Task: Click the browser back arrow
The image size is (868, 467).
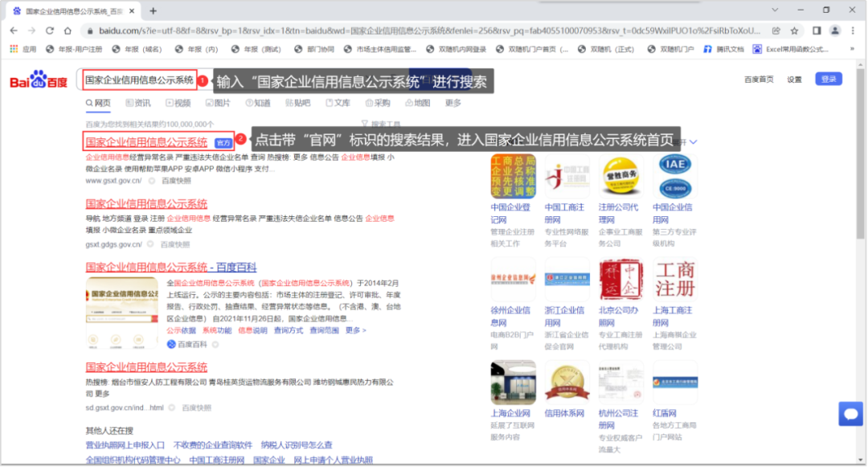Action: [14, 31]
